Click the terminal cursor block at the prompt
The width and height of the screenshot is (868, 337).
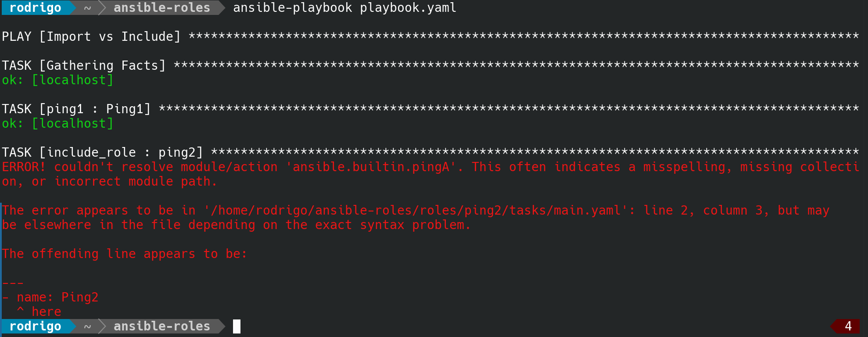[237, 326]
